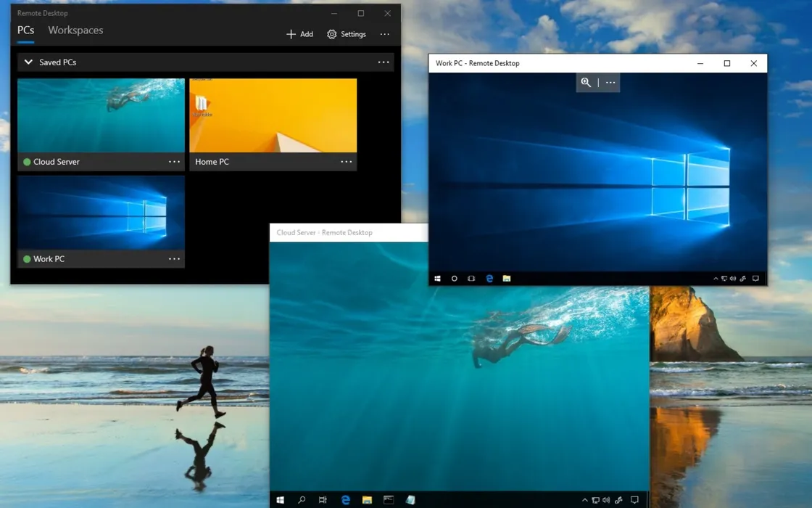Open Work PC card ellipsis menu
Viewport: 812px width, 508px height.
pos(174,258)
